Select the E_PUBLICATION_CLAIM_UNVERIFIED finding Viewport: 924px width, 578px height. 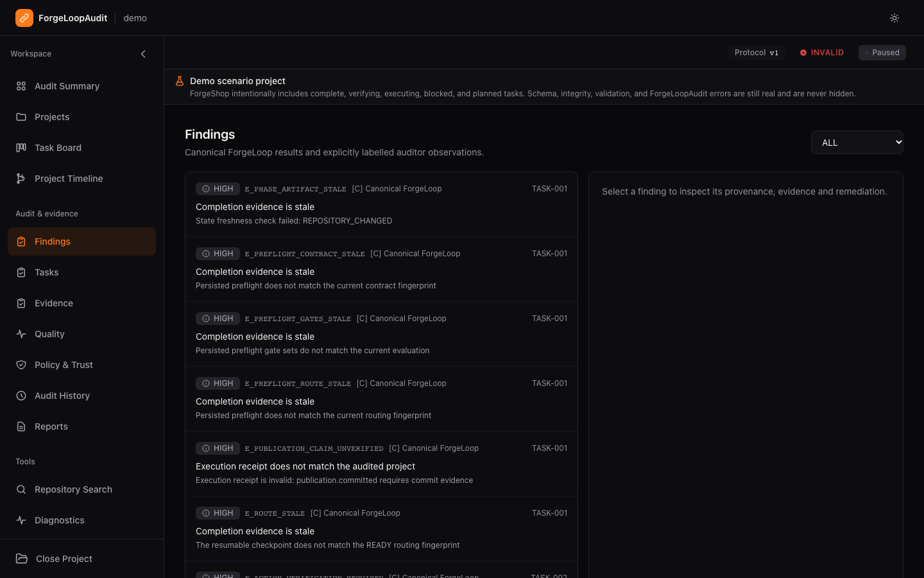[381, 464]
